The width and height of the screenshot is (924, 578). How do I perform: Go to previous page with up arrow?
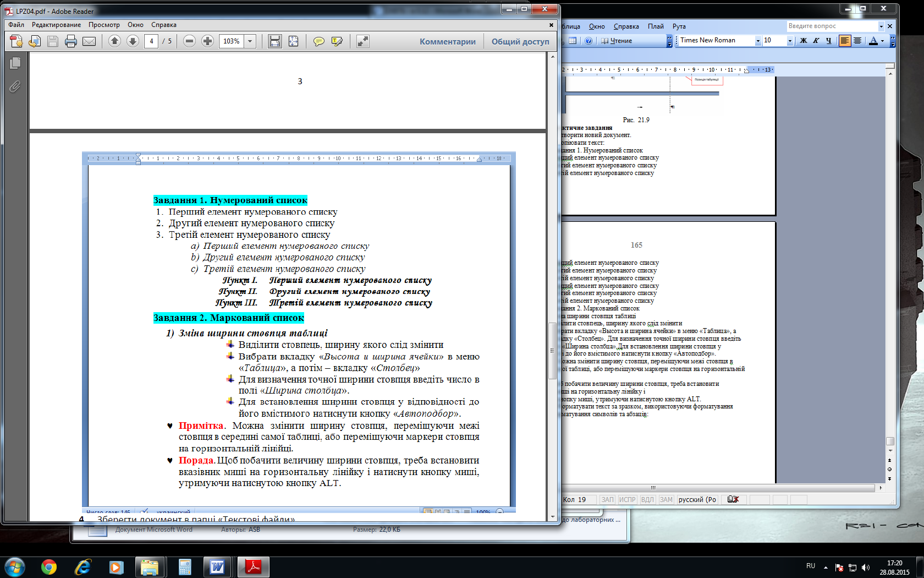(114, 41)
